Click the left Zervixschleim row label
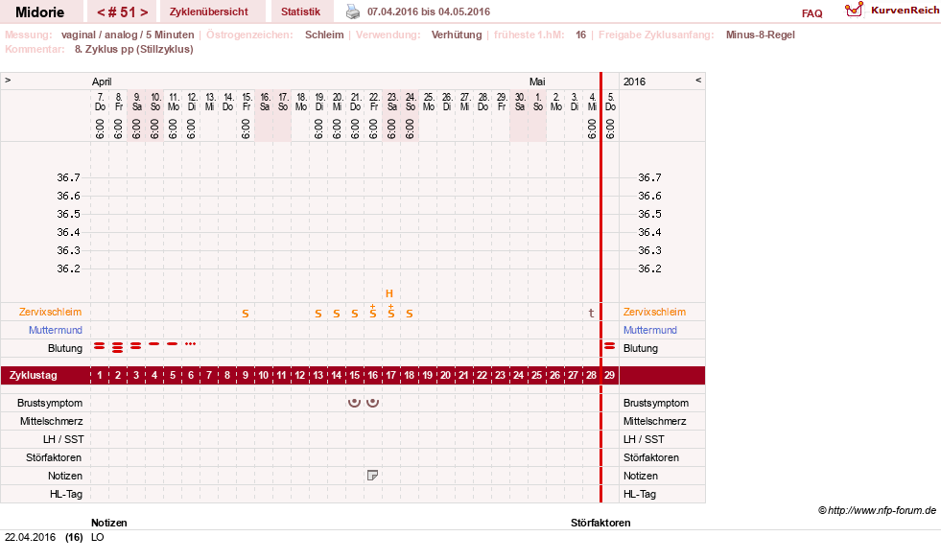 (x=51, y=312)
